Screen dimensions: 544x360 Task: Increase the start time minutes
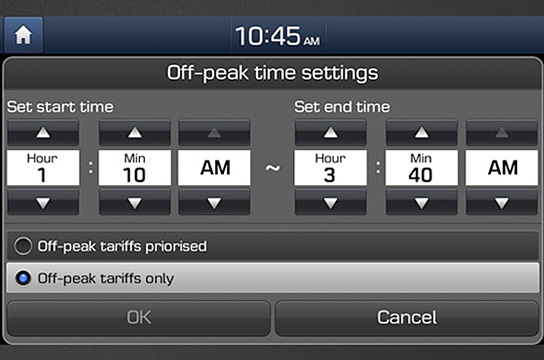(135, 132)
